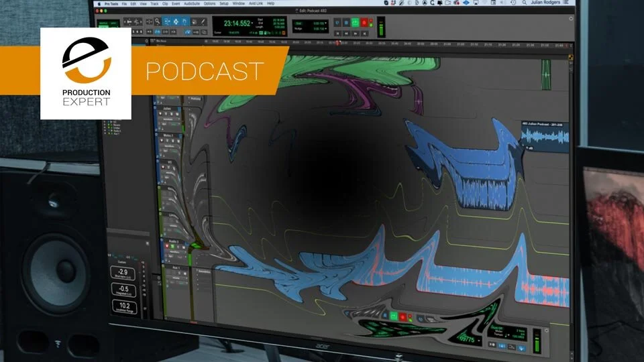Select the 483 Julian Podcast audio clip

point(545,136)
